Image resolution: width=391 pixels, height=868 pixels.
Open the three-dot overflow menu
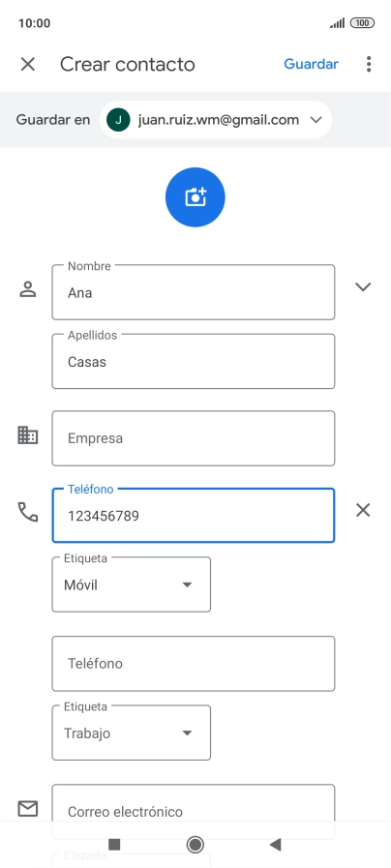click(369, 64)
